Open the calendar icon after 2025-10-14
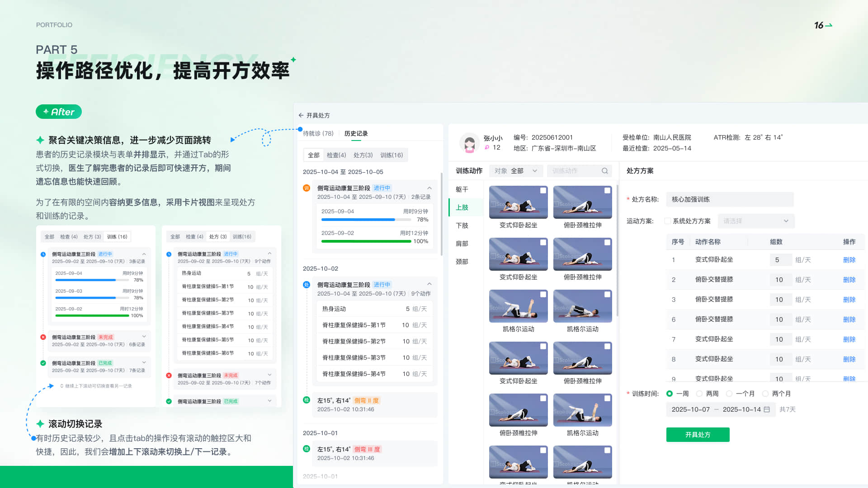The image size is (868, 488). (767, 409)
